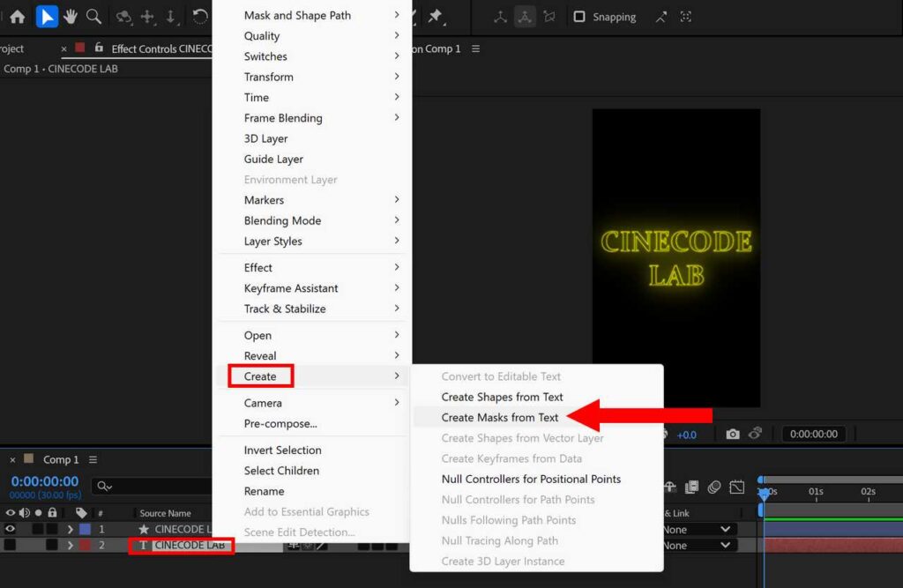This screenshot has width=903, height=588.
Task: Click the Show Snapshot icon
Action: pos(755,434)
